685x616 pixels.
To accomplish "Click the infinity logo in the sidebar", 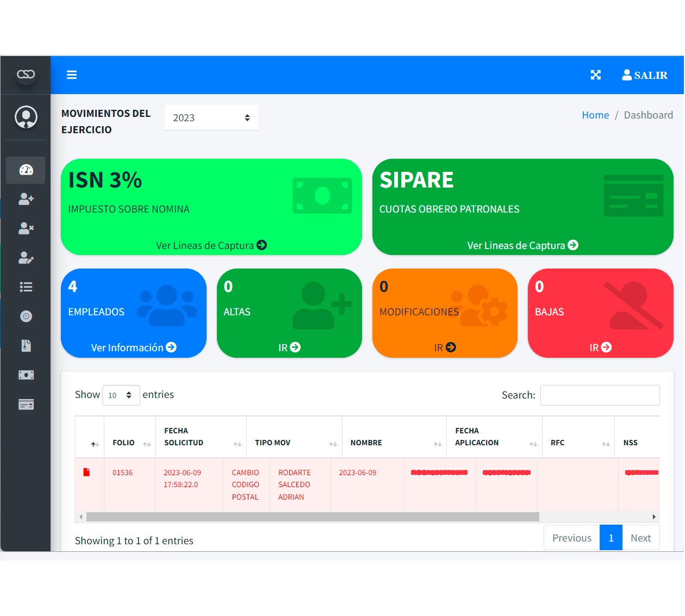I will [x=26, y=74].
